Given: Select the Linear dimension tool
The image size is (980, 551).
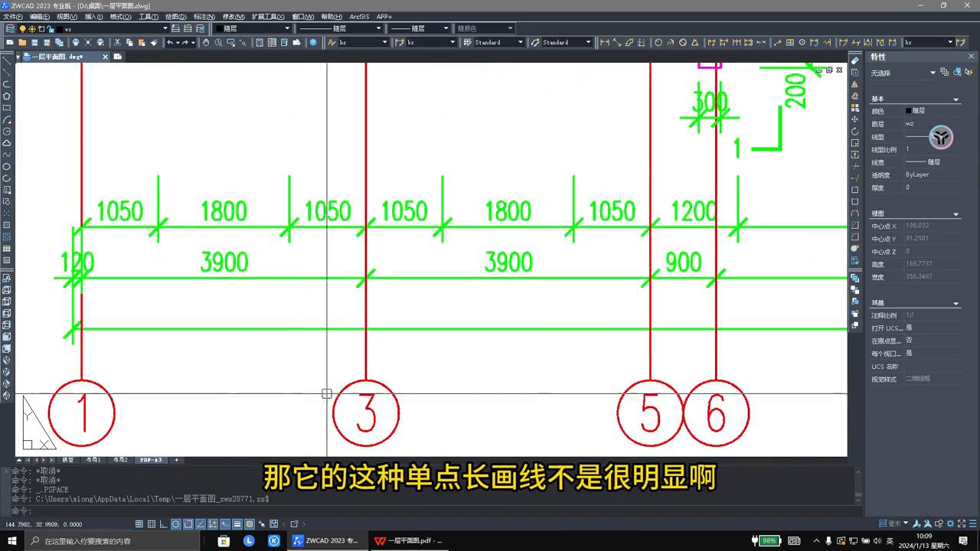Looking at the screenshot, I should click(604, 42).
